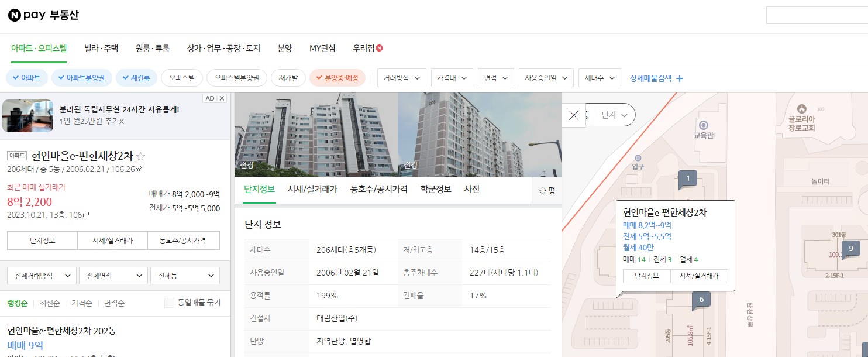Toggle the 아파트분양권 filter chip
This screenshot has height=357, width=868.
(82, 78)
